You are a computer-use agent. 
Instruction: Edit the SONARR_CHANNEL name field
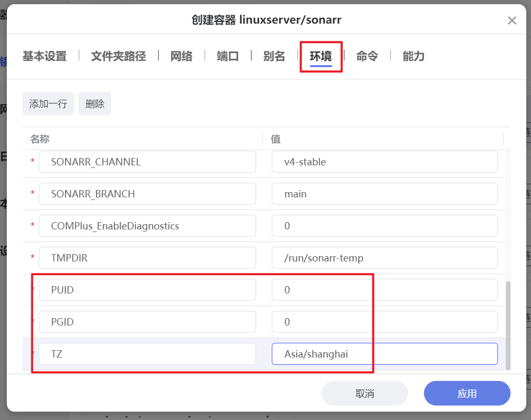click(147, 162)
